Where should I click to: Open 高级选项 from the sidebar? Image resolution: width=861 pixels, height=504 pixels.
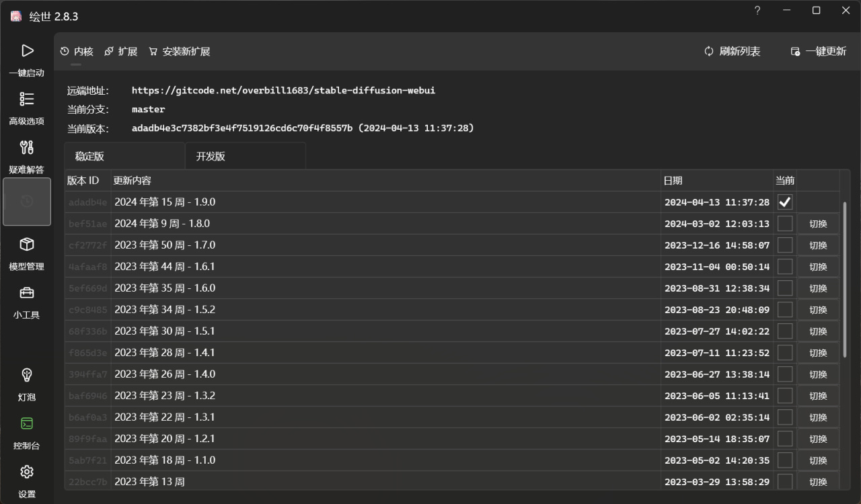pos(27,99)
